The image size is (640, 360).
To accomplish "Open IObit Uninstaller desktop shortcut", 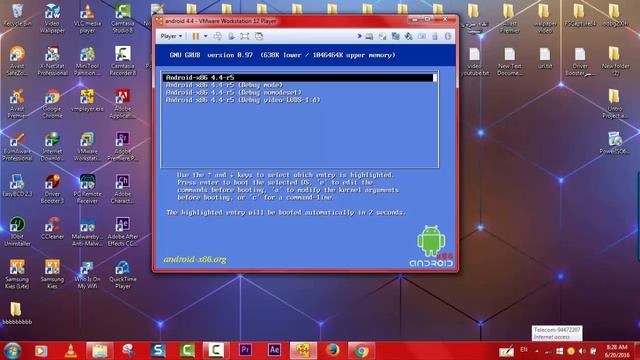I will point(17,231).
